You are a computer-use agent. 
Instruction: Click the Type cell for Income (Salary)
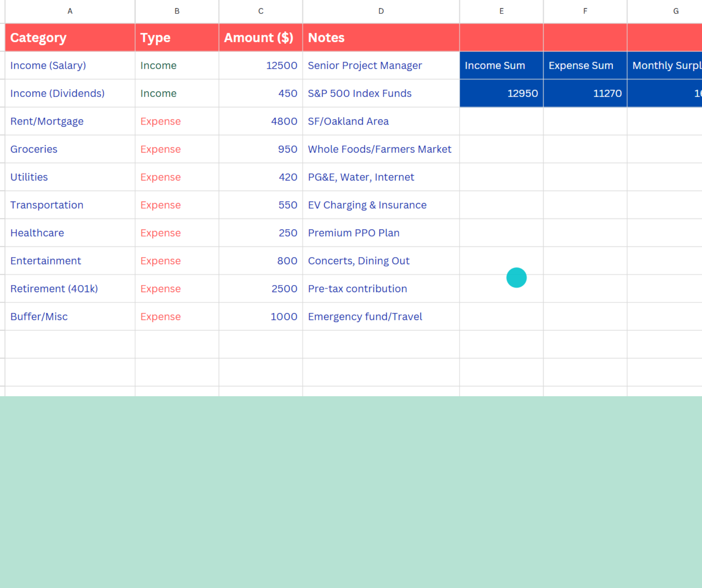click(x=177, y=65)
